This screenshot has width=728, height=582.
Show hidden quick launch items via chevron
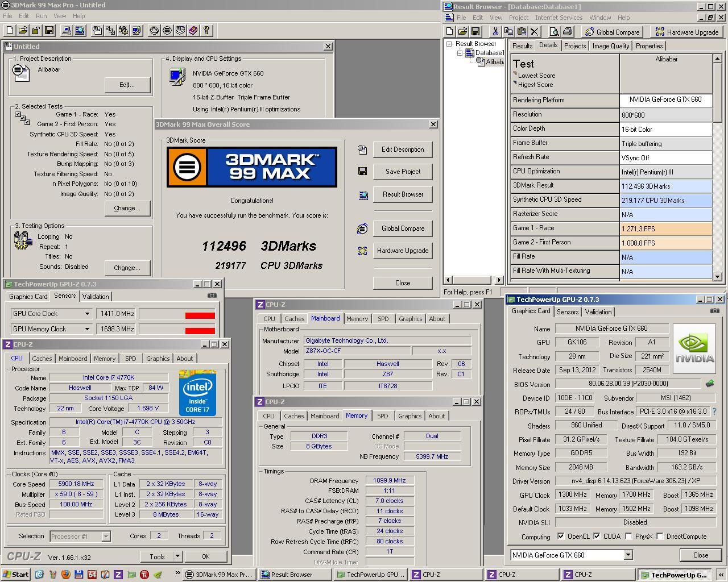[x=177, y=574]
